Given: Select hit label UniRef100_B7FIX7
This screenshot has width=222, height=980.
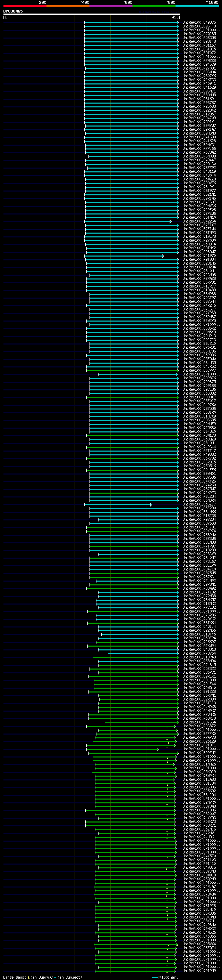Looking at the screenshot, I should coord(199,225).
